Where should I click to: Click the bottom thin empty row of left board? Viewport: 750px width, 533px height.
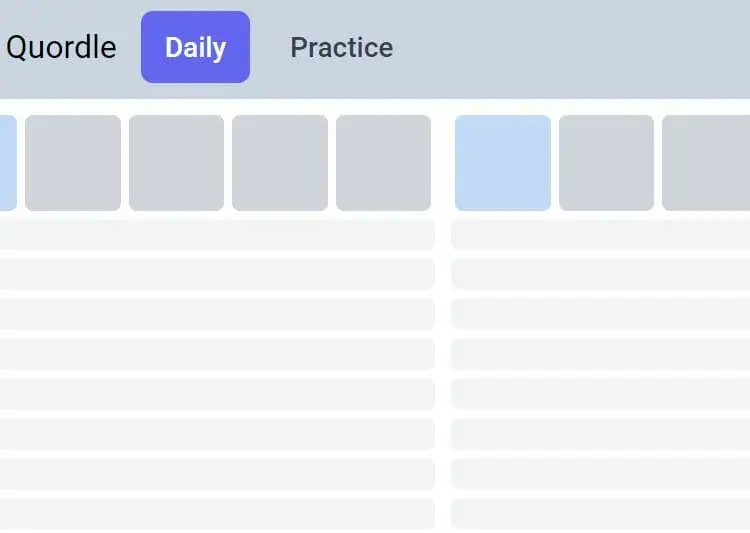click(x=216, y=513)
